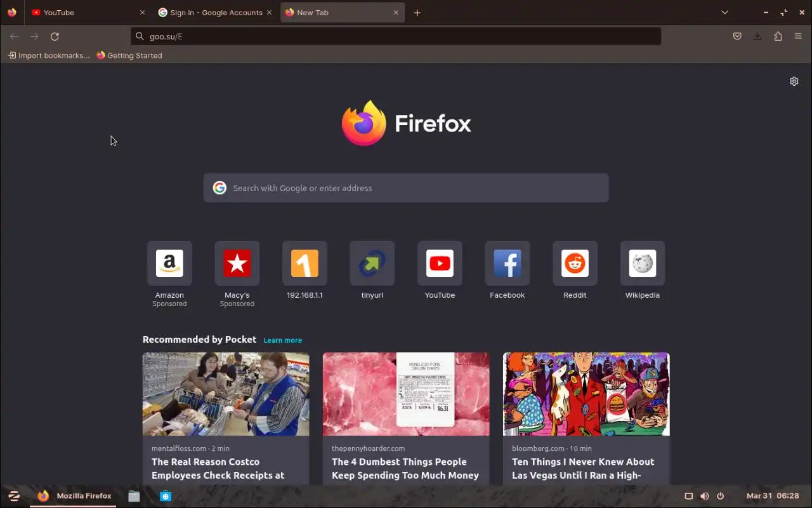Close the New Tab tab

pyautogui.click(x=396, y=13)
